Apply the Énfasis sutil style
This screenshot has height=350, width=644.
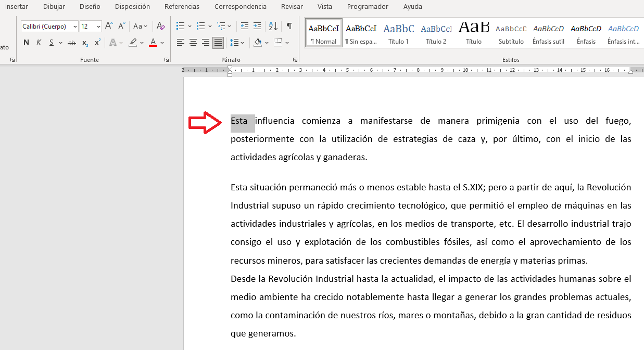[x=548, y=34]
